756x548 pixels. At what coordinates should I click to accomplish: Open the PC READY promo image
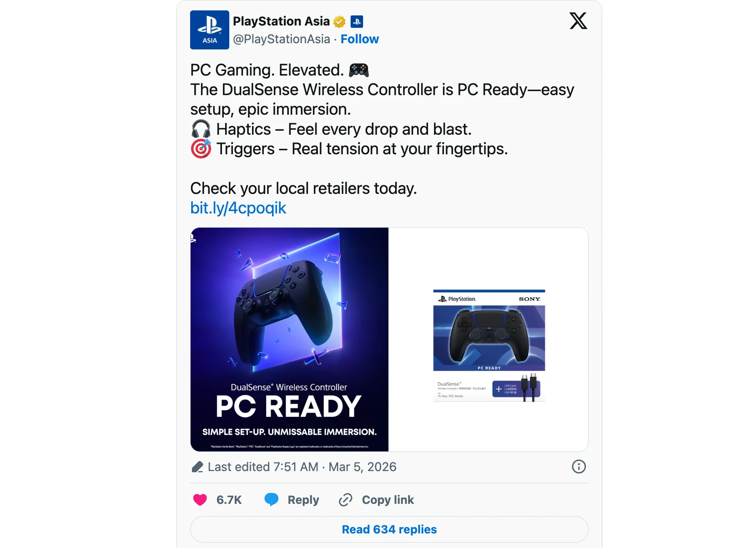point(289,340)
